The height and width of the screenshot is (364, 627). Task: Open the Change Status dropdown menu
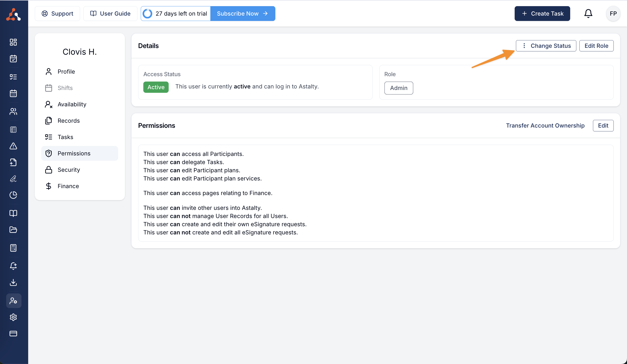coord(546,46)
